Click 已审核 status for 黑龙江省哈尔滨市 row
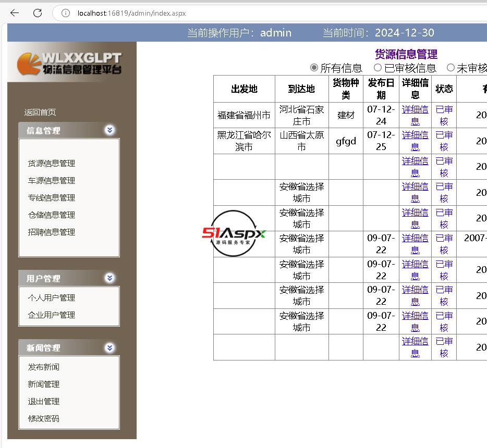487x448 pixels. (x=444, y=141)
